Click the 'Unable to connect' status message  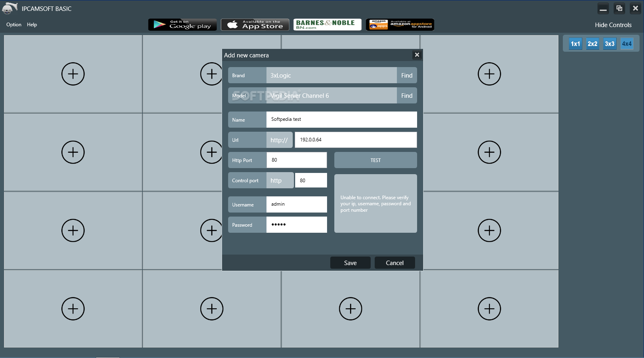coord(375,204)
